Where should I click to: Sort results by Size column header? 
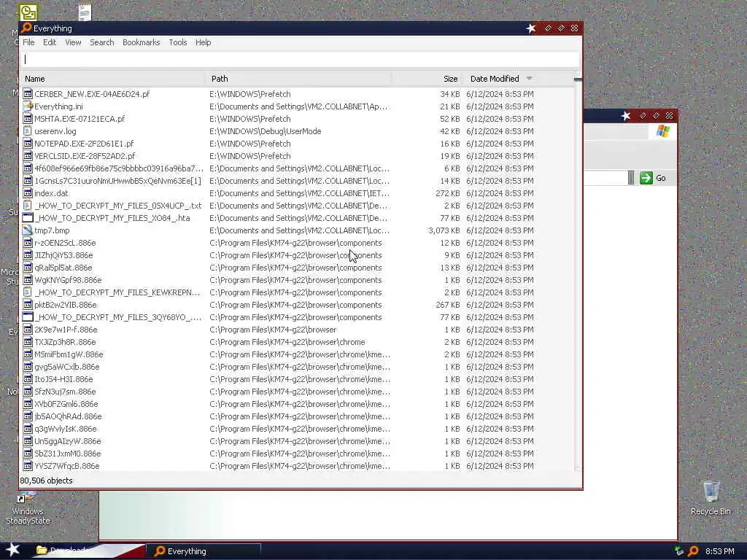pos(427,79)
